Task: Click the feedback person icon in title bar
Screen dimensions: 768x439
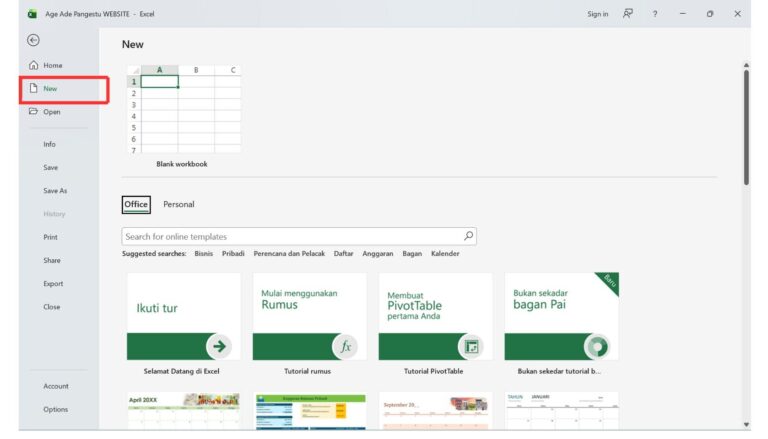Action: (x=628, y=14)
